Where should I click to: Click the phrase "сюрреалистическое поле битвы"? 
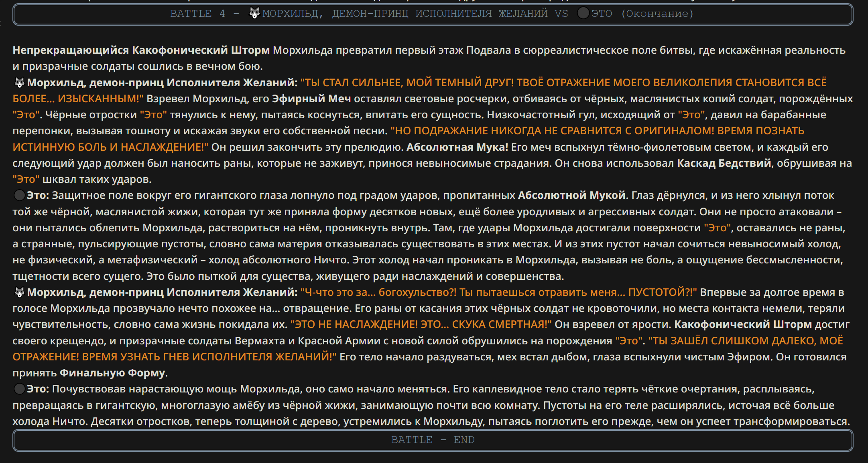coord(608,50)
